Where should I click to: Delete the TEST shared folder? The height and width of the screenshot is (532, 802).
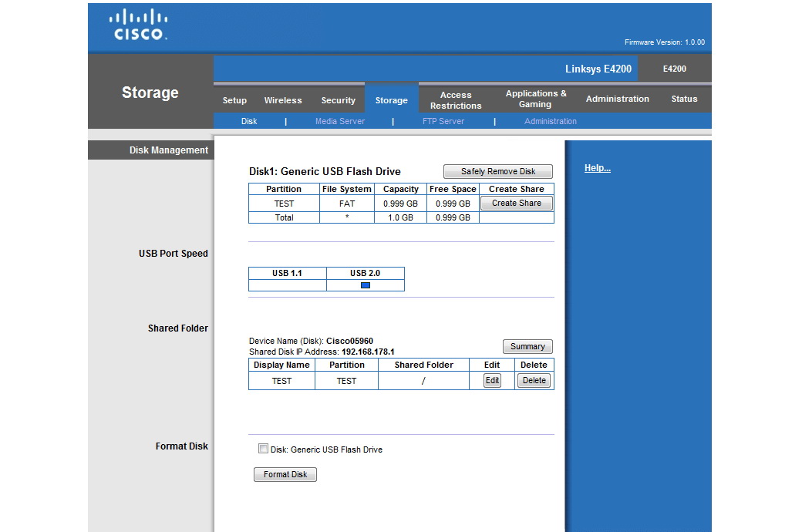pos(534,380)
